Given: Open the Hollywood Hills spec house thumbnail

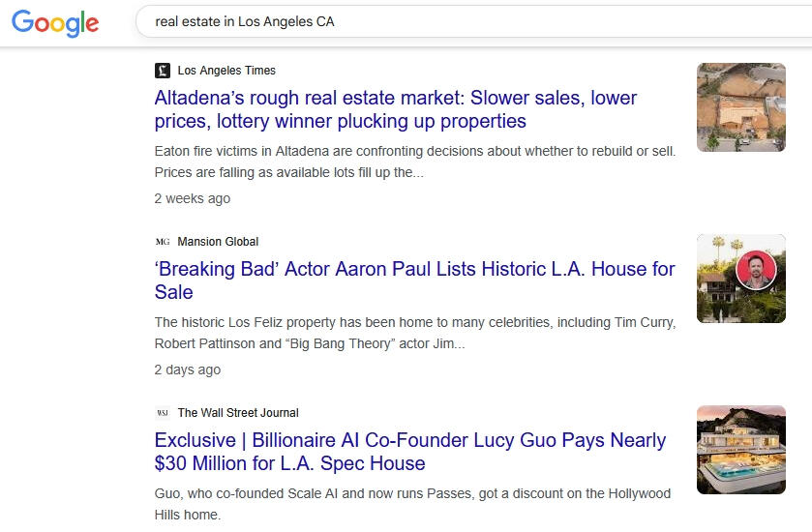Looking at the screenshot, I should pyautogui.click(x=740, y=450).
